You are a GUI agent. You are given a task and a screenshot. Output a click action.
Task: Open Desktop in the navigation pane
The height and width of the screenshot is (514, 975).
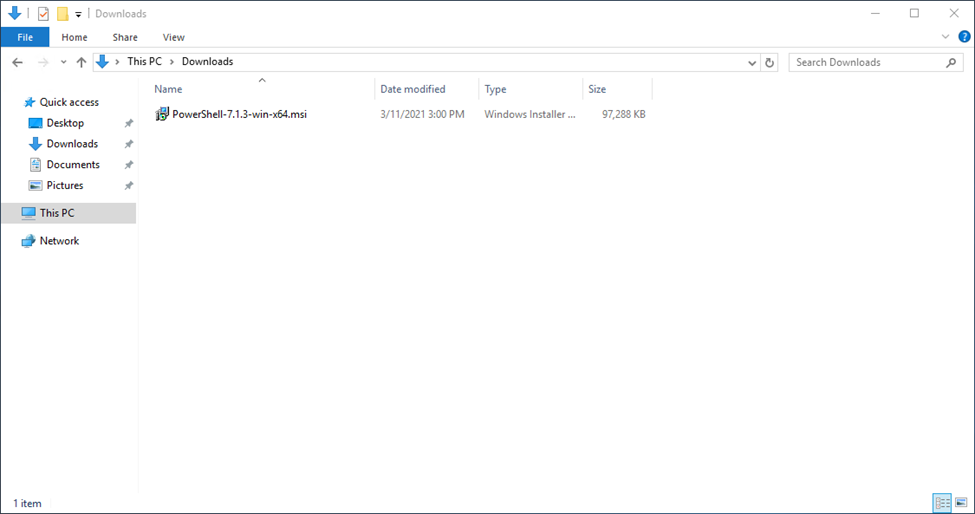(65, 123)
